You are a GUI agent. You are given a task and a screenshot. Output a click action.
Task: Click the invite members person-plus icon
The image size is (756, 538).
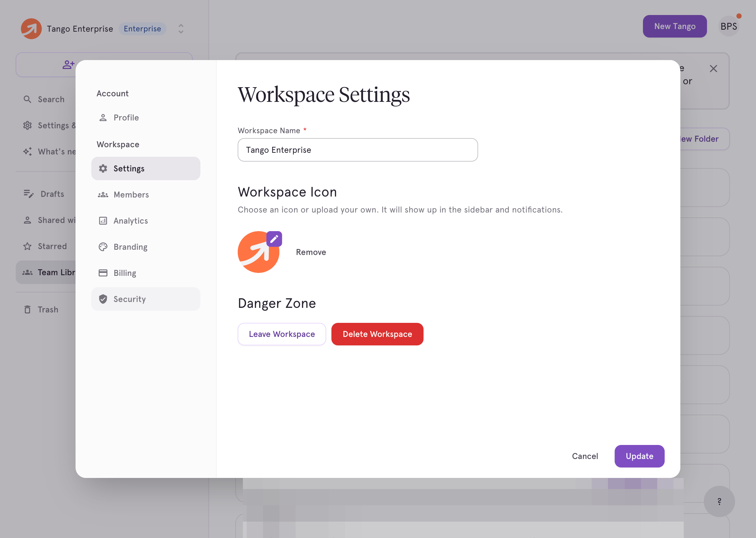point(68,65)
